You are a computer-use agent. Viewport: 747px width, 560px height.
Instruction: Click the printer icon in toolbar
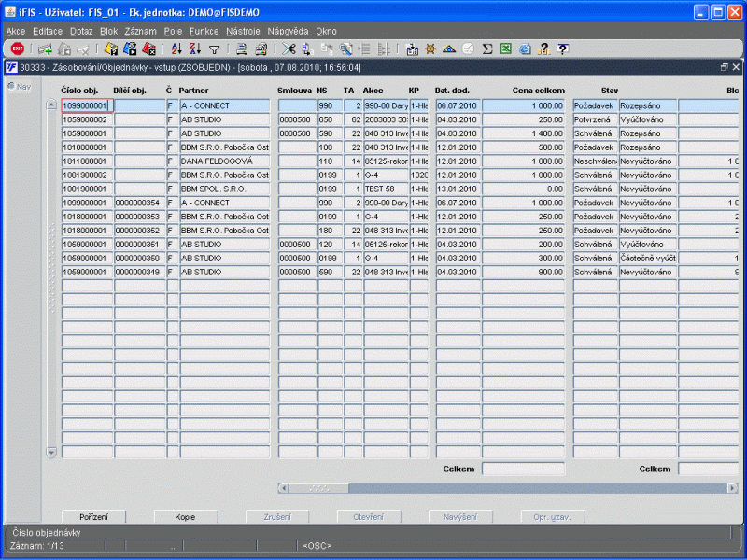[241, 49]
